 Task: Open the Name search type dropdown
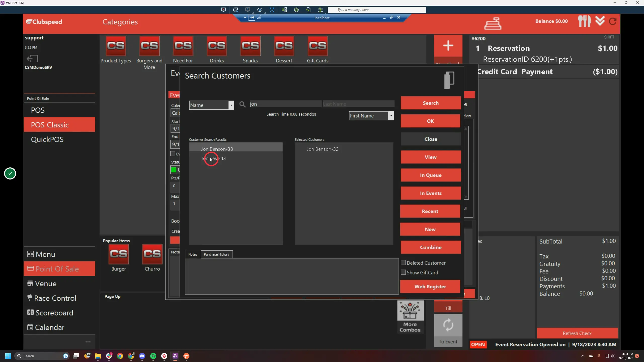[231, 105]
